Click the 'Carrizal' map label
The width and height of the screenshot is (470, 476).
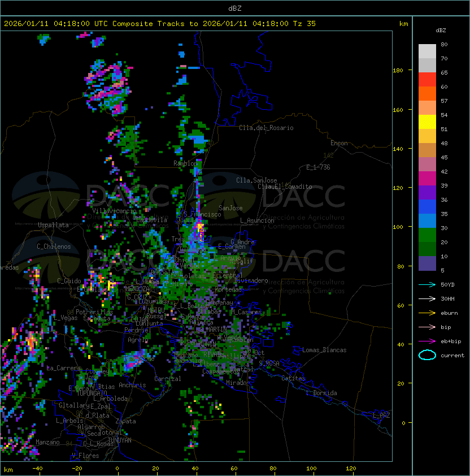[x=168, y=379]
